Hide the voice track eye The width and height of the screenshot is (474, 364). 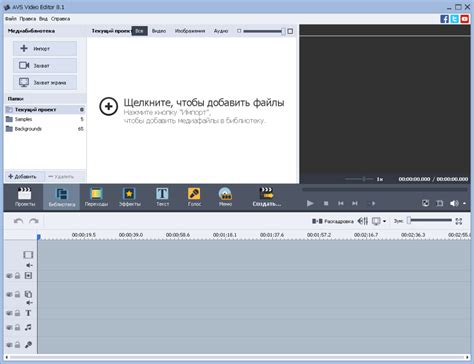tap(9, 345)
